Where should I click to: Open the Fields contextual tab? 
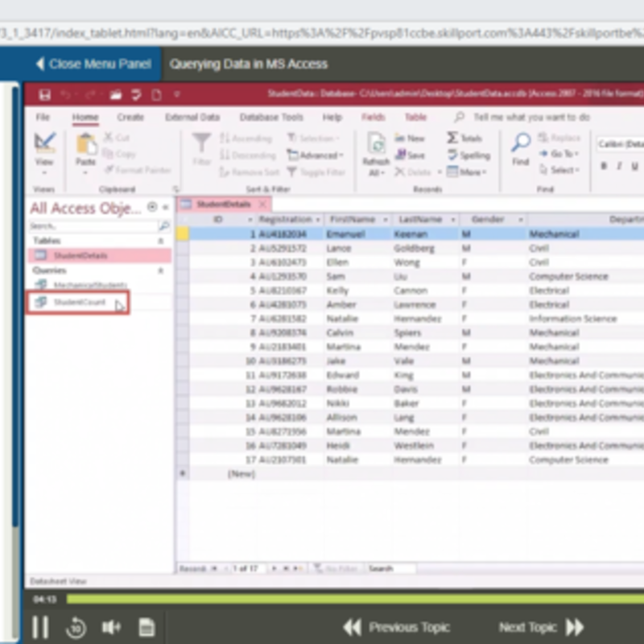[x=373, y=118]
